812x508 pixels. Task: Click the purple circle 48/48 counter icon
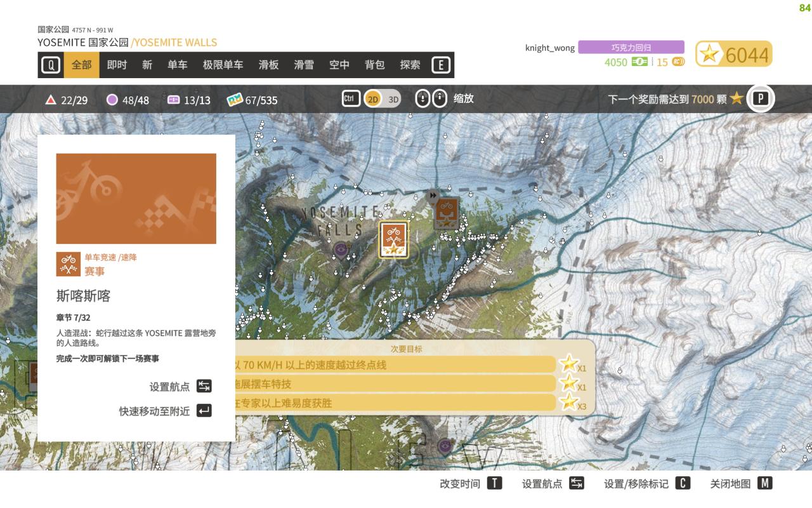click(112, 100)
